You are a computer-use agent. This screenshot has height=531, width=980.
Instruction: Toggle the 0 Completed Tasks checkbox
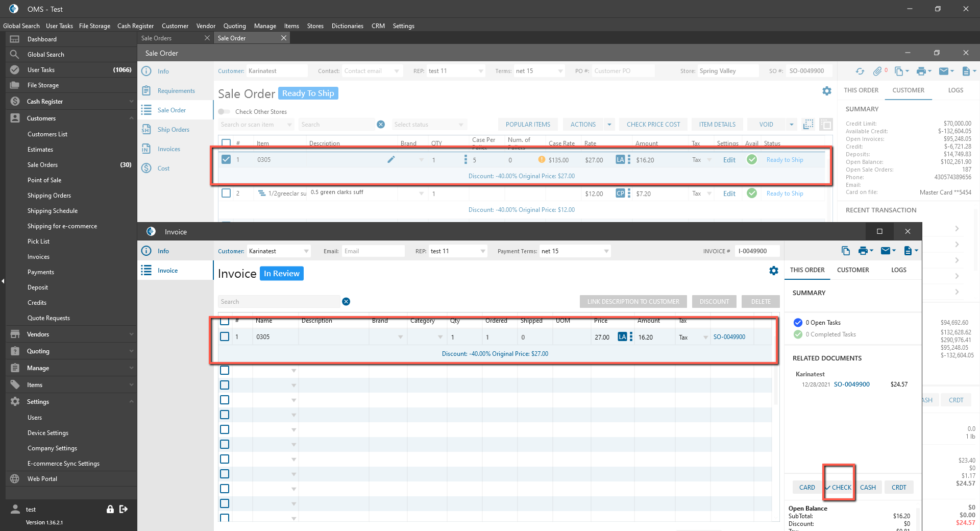798,334
